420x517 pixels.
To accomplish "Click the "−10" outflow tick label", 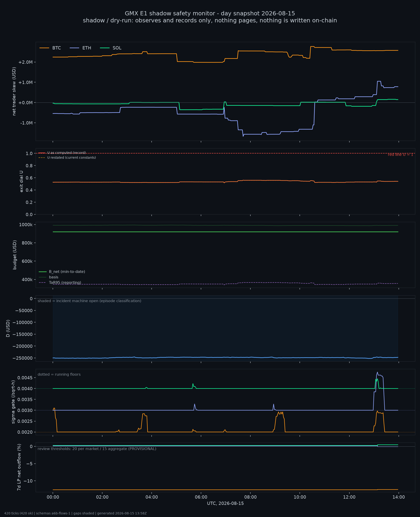I will point(28,481).
